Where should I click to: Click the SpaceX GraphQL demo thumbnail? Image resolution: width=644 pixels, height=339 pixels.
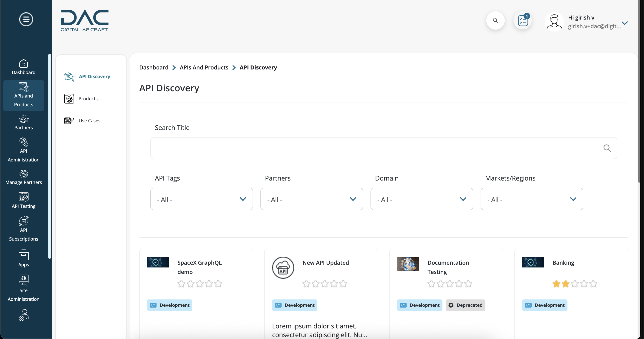tap(158, 262)
